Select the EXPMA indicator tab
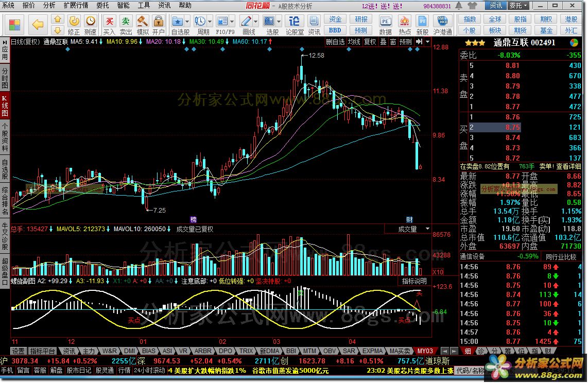Screen dimensions: 588x383 click(372, 351)
